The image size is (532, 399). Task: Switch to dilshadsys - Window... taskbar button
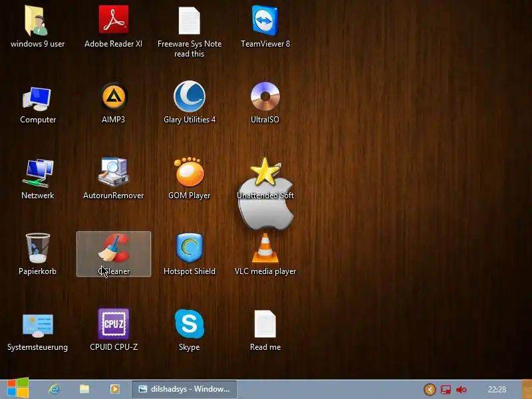184,389
